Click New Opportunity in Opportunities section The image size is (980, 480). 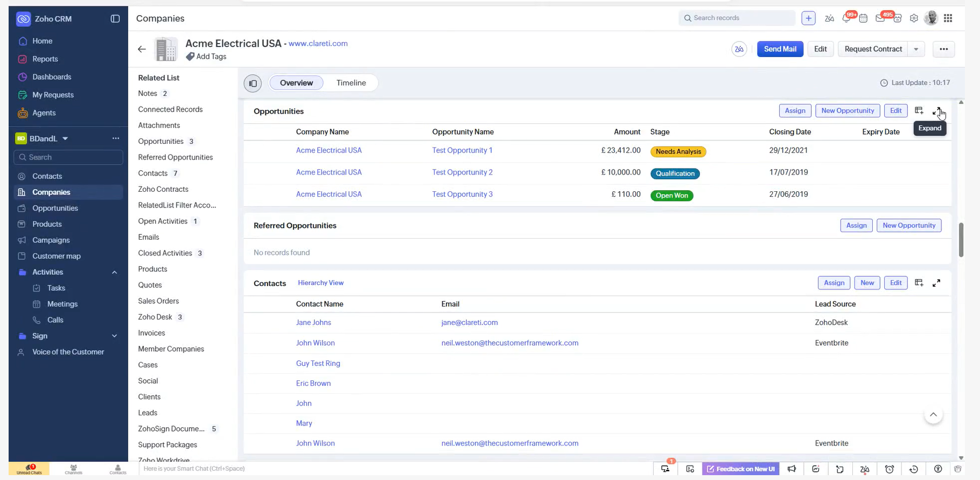coord(848,111)
